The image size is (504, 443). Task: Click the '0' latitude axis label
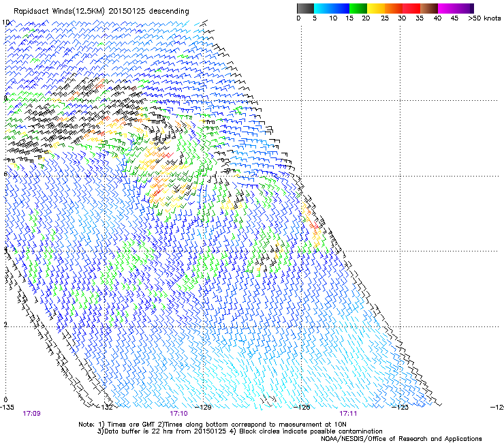point(5,400)
